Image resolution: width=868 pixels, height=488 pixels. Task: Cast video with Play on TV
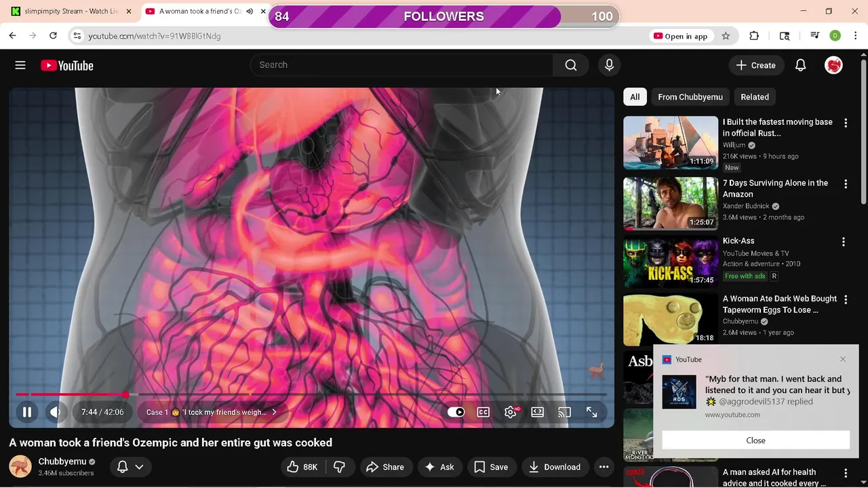click(x=564, y=412)
